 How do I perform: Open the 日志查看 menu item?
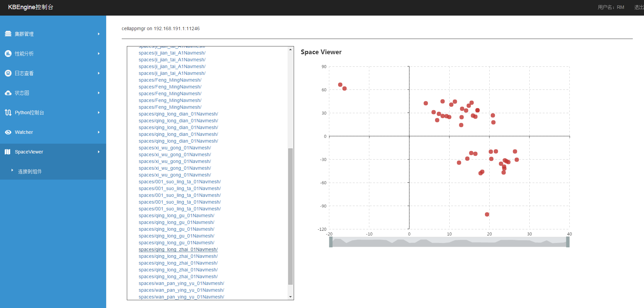[x=53, y=73]
